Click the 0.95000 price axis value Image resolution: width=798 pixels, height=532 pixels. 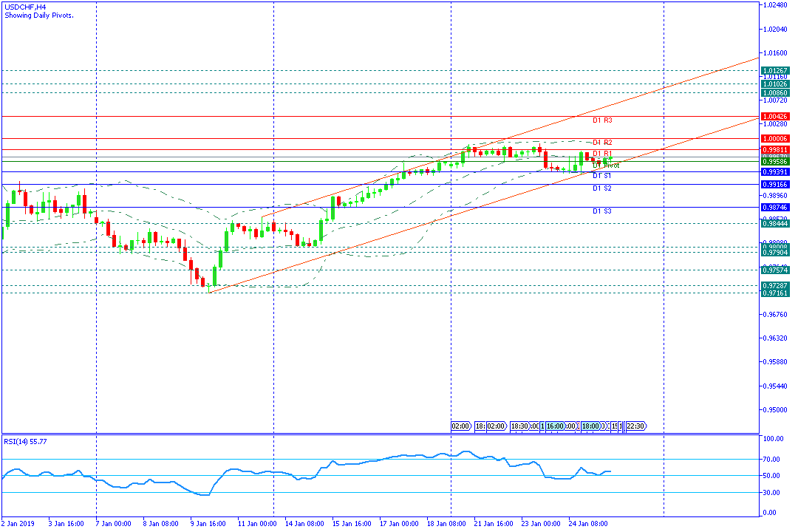point(775,410)
